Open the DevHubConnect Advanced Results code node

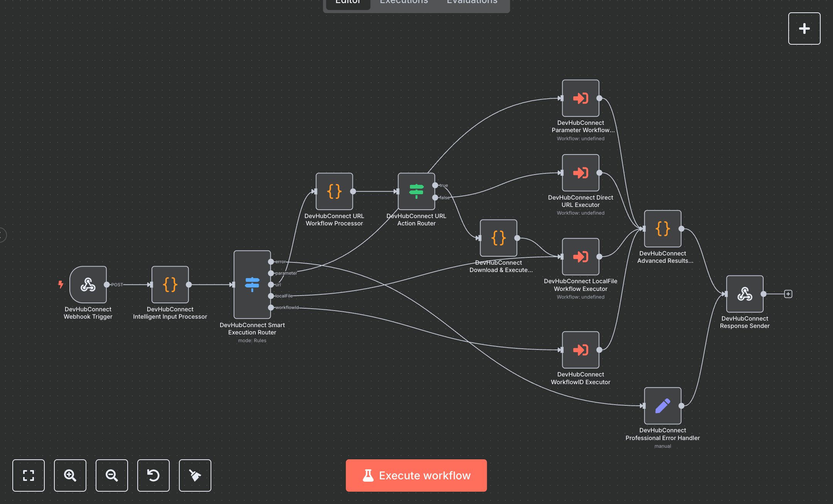tap(662, 228)
